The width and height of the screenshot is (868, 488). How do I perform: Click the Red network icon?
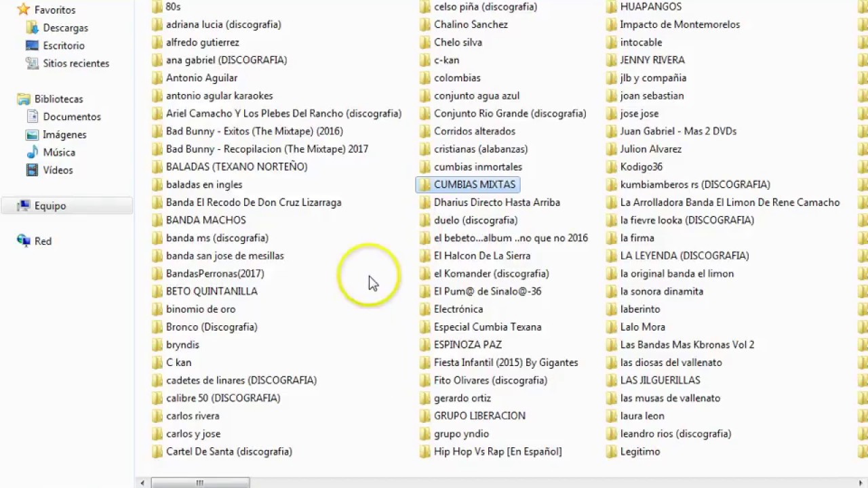pyautogui.click(x=23, y=241)
